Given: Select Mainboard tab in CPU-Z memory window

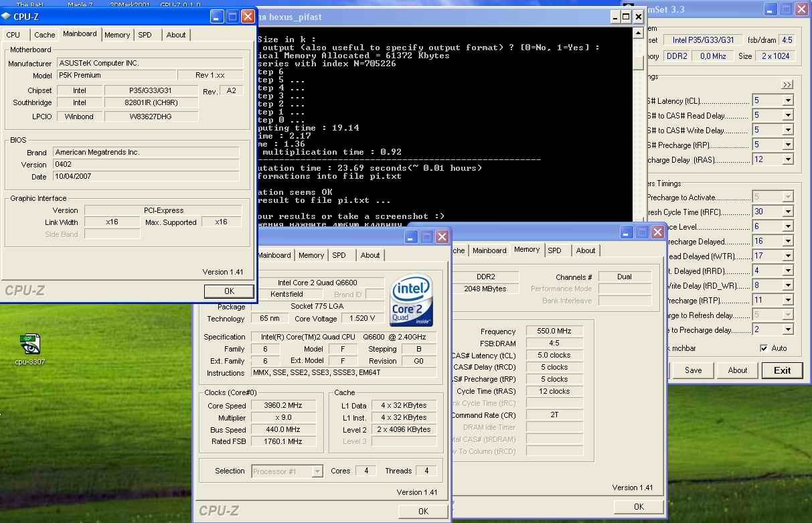Looking at the screenshot, I should [489, 250].
